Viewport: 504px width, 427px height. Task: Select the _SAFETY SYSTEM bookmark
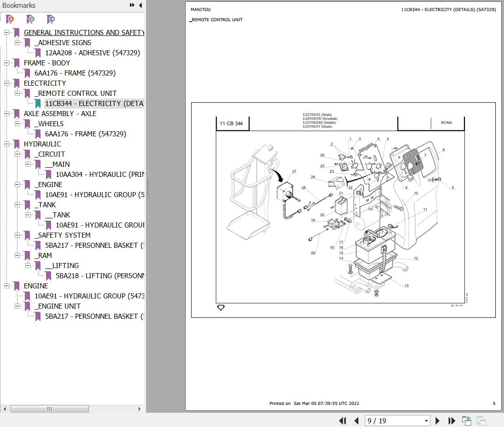(62, 235)
